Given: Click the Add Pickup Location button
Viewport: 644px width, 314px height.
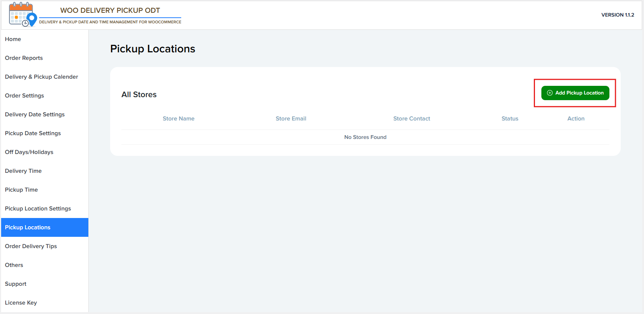Looking at the screenshot, I should [575, 93].
